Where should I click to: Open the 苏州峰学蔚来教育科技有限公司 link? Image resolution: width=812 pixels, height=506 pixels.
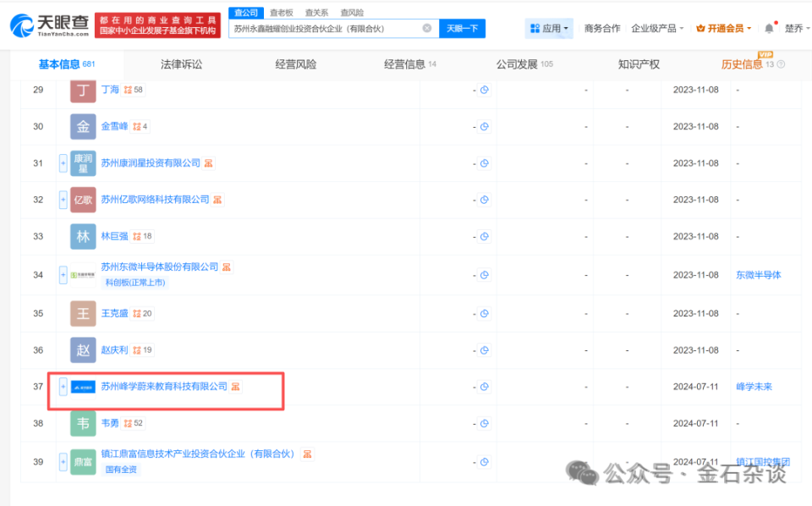tap(164, 387)
